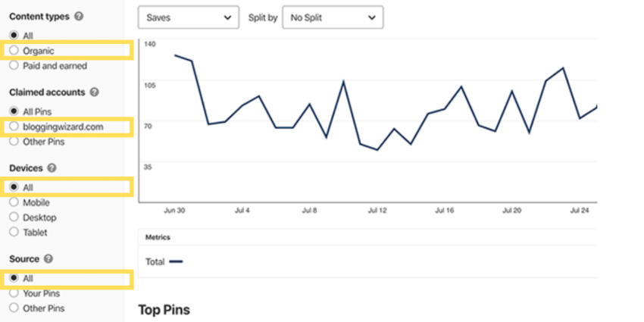The width and height of the screenshot is (644, 322).
Task: Select All under Content types
Action: [x=14, y=36]
